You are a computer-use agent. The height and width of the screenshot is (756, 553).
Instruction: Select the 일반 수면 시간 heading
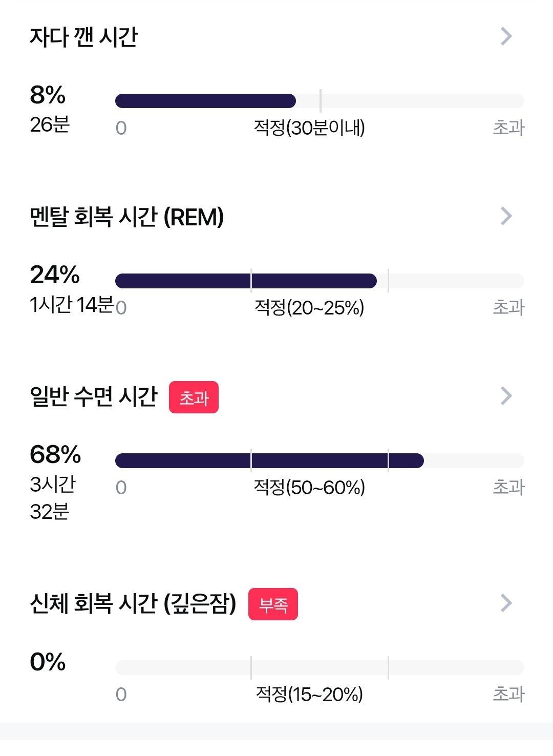pos(94,396)
